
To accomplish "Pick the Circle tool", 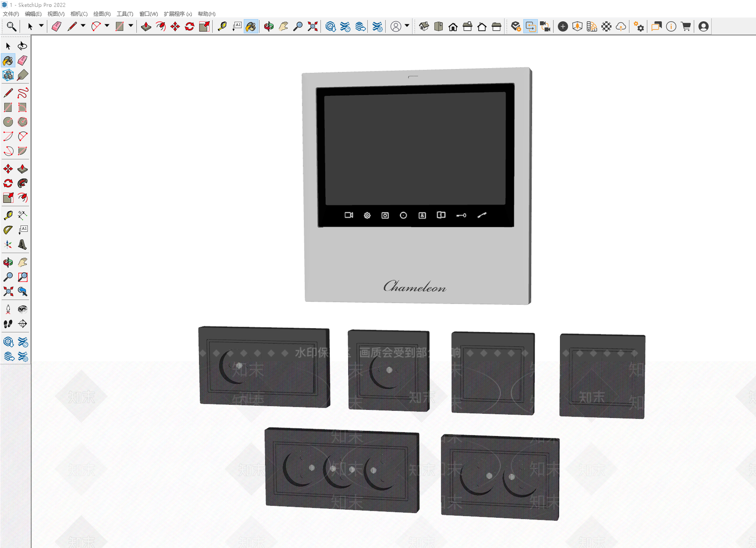I will click(x=8, y=122).
